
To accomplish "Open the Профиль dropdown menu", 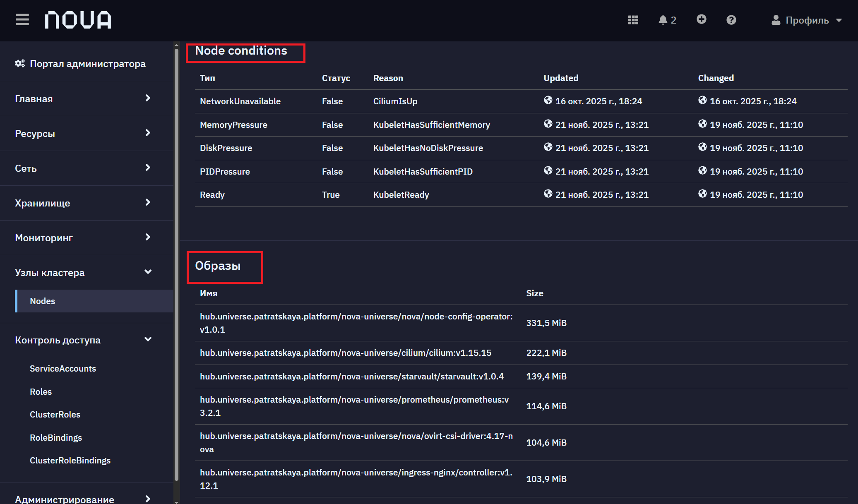I will [x=807, y=20].
